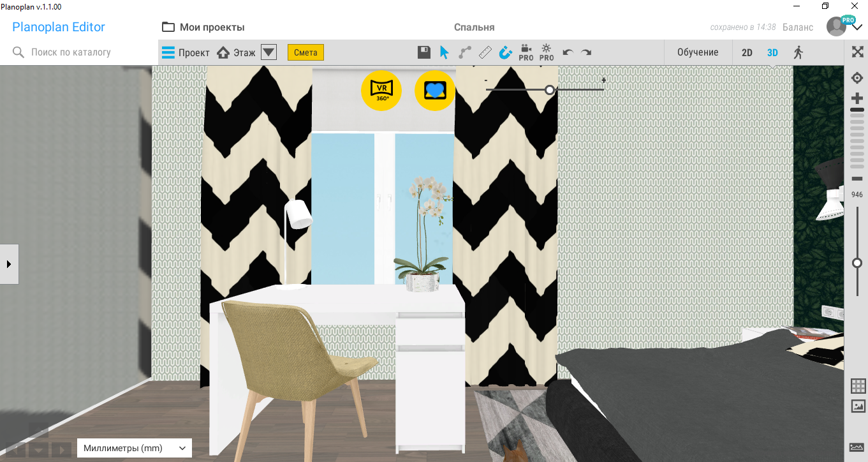
Task: Zoom out with the minus icon
Action: [x=857, y=179]
